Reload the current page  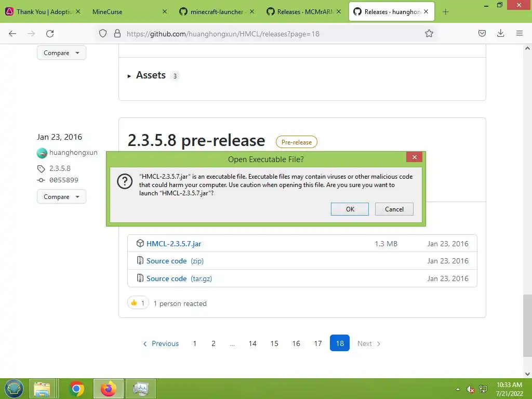[x=50, y=34]
